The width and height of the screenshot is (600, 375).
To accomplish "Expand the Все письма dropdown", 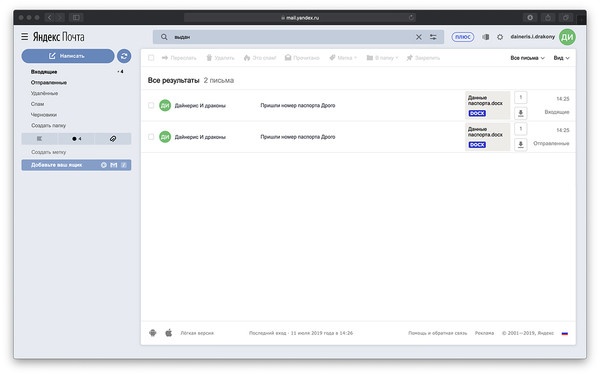I will point(527,58).
